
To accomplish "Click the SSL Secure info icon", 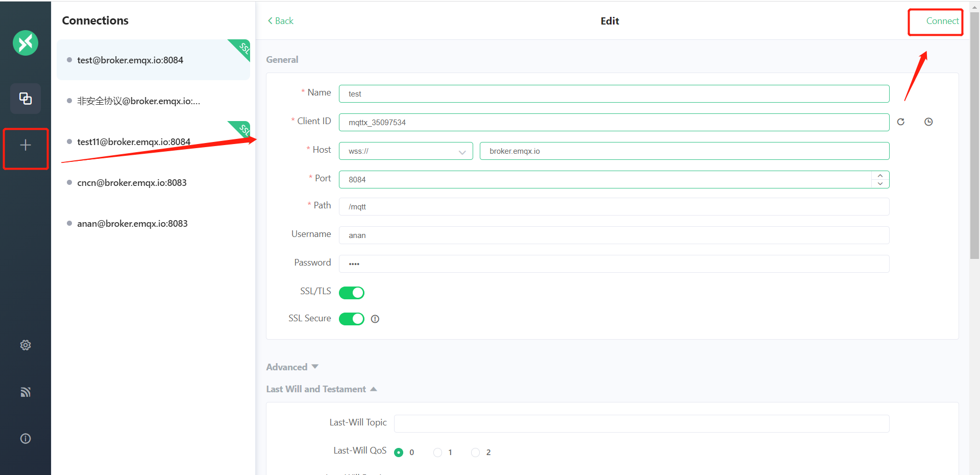I will (375, 319).
